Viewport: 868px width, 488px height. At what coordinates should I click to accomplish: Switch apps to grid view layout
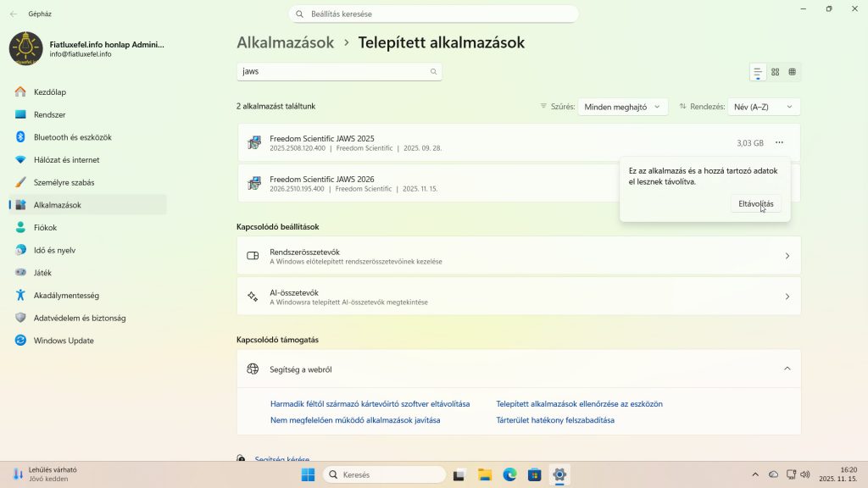click(x=792, y=71)
